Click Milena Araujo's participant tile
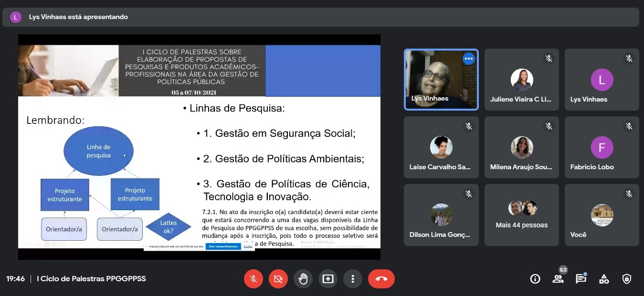This screenshot has height=296, width=644. point(521,147)
